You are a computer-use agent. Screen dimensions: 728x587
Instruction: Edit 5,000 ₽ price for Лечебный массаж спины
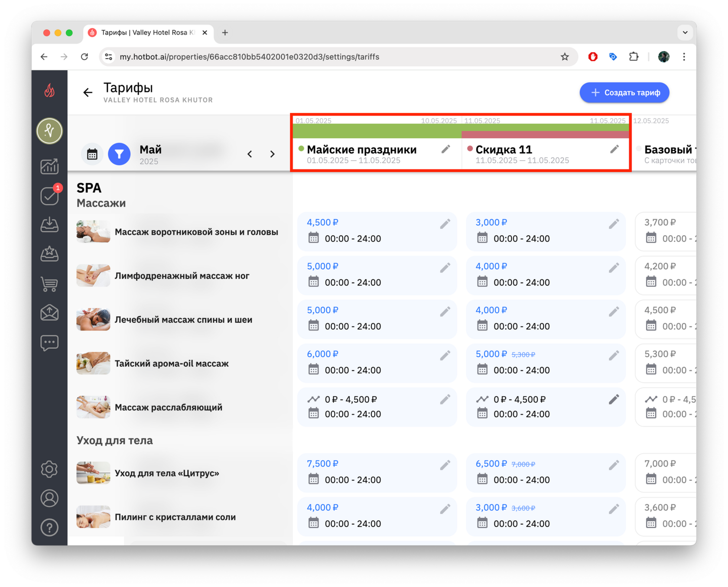pyautogui.click(x=445, y=312)
